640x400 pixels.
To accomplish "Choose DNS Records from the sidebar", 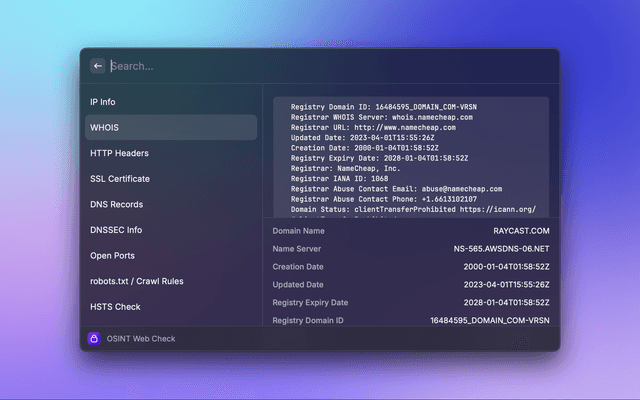I will coord(170,204).
